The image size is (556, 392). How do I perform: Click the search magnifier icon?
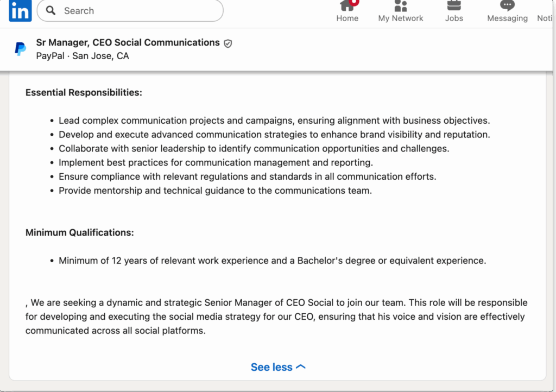51,11
